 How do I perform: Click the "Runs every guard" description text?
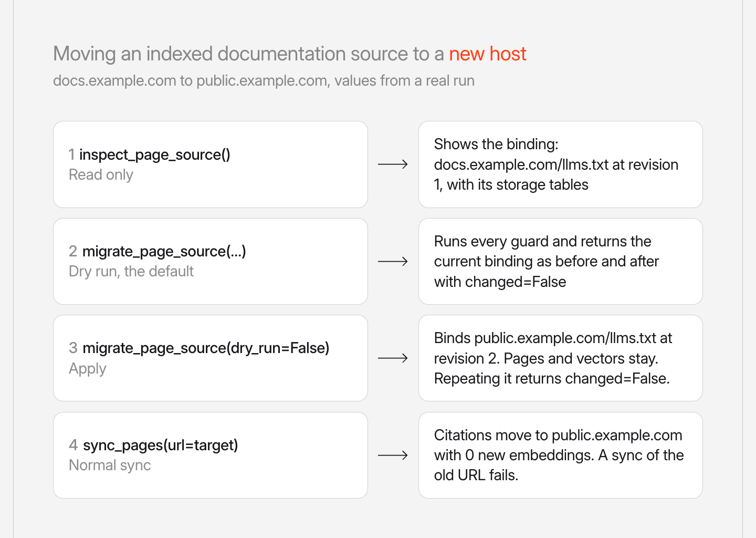547,262
